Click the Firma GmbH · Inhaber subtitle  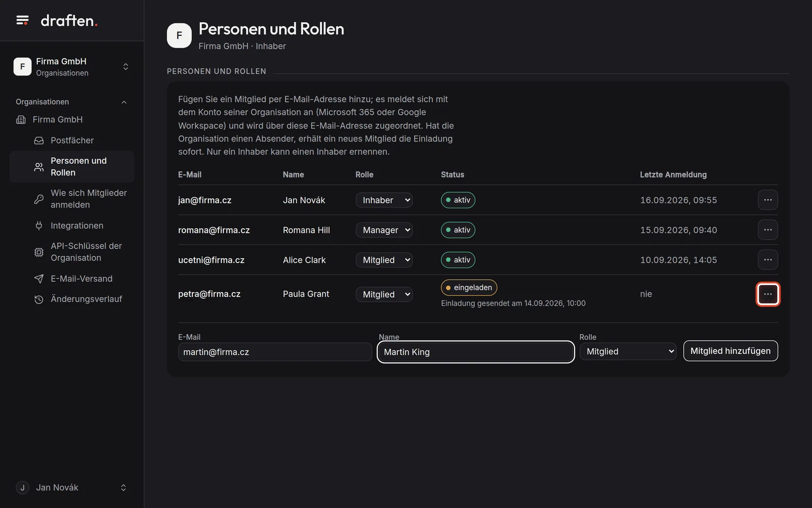(x=242, y=46)
